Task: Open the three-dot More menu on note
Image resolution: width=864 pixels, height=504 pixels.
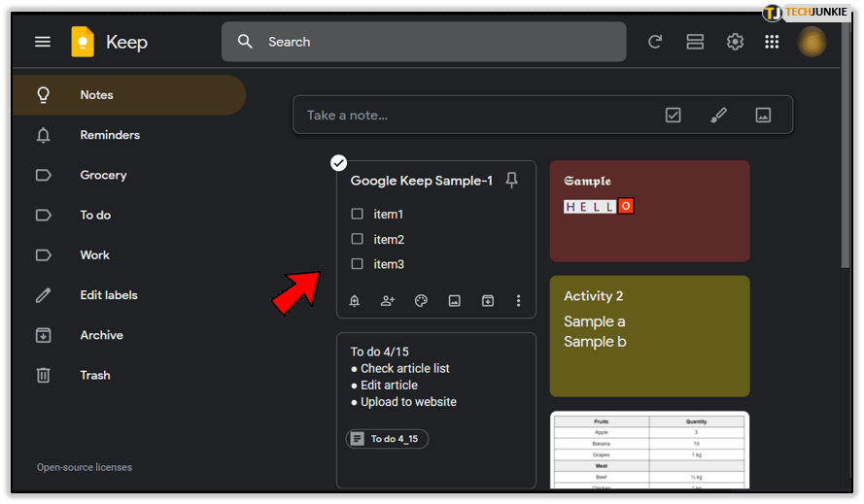Action: tap(519, 301)
